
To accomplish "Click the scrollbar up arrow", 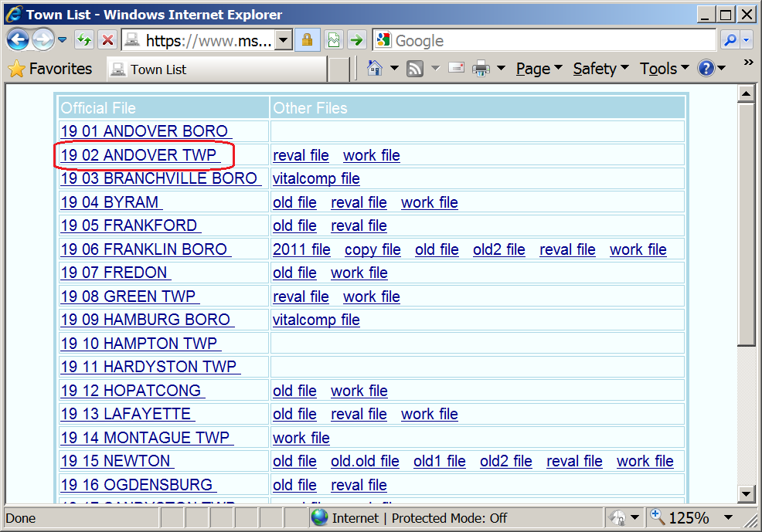I will click(x=746, y=93).
